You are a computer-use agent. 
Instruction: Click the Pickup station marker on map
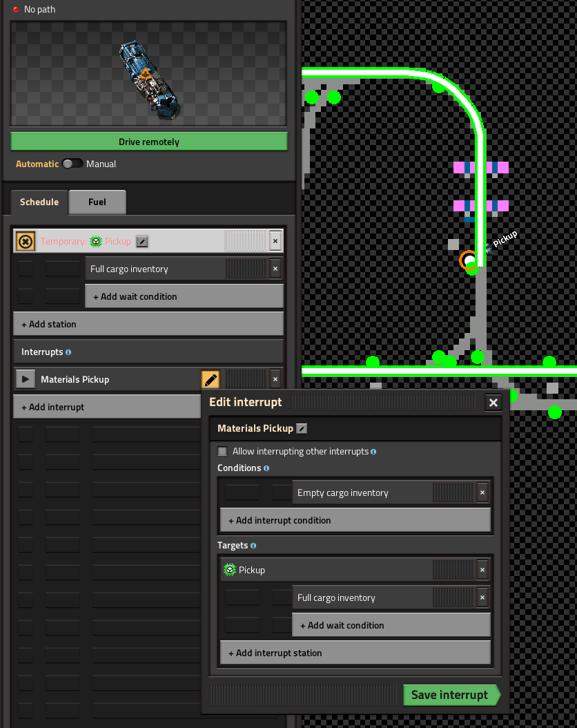(469, 260)
